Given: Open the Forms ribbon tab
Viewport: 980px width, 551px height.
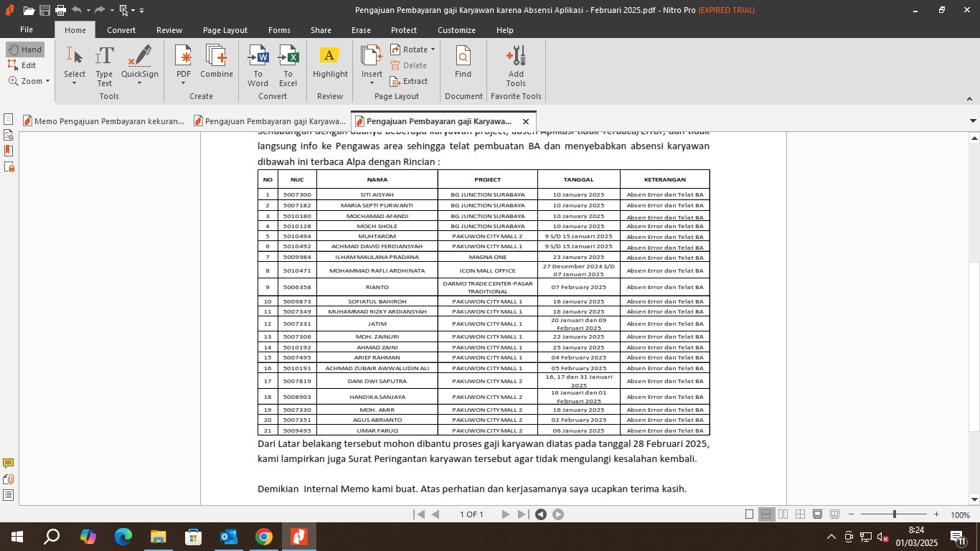Looking at the screenshot, I should tap(280, 30).
